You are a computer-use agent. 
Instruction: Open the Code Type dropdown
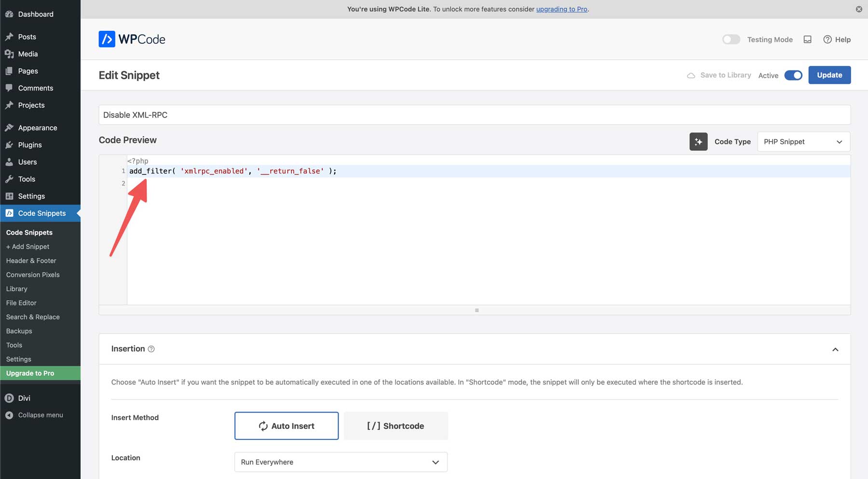[803, 141]
